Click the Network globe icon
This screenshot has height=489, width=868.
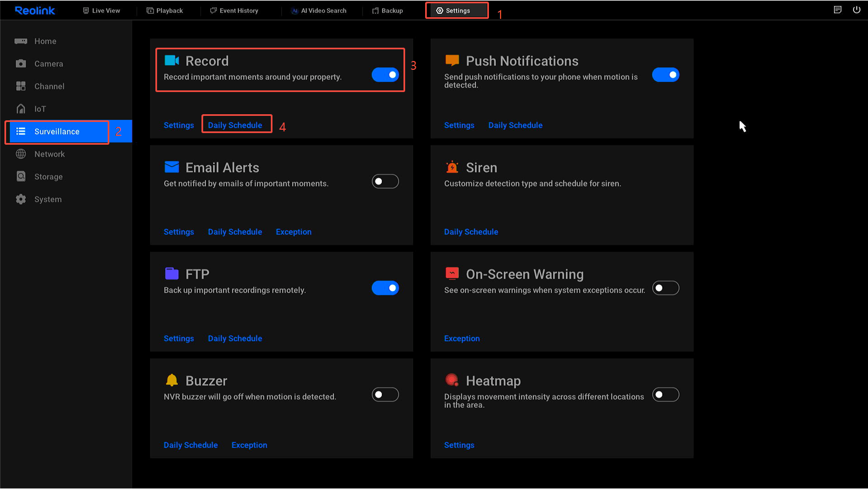tap(21, 154)
